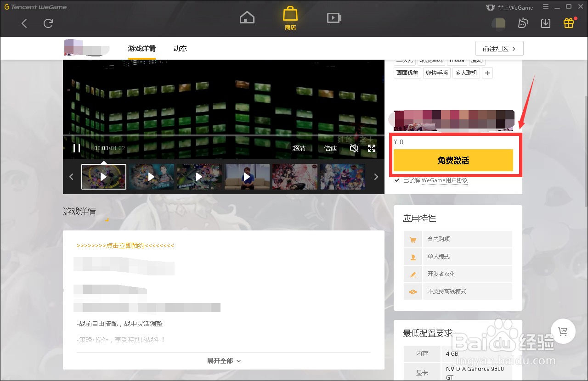The image size is (588, 381).
Task: Click the 最低配置要求 heading
Action: [428, 333]
